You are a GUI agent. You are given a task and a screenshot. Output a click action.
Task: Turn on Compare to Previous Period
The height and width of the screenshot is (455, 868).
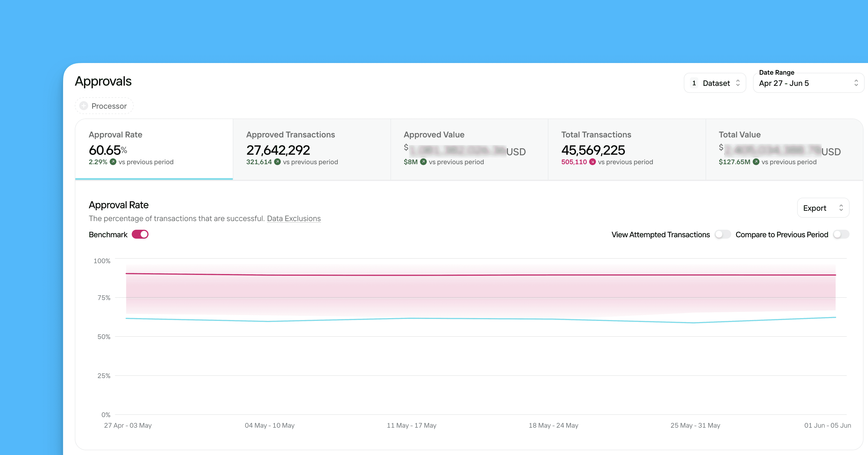click(841, 234)
